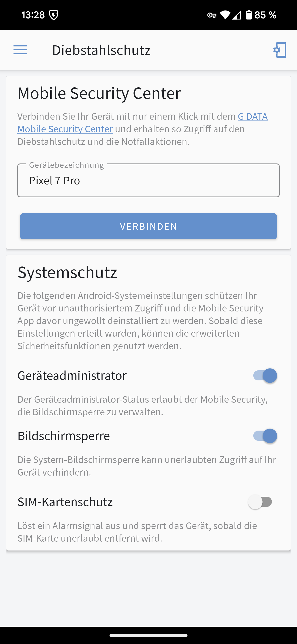This screenshot has width=297, height=644.
Task: Tap the VPN key status icon
Action: 212,15
